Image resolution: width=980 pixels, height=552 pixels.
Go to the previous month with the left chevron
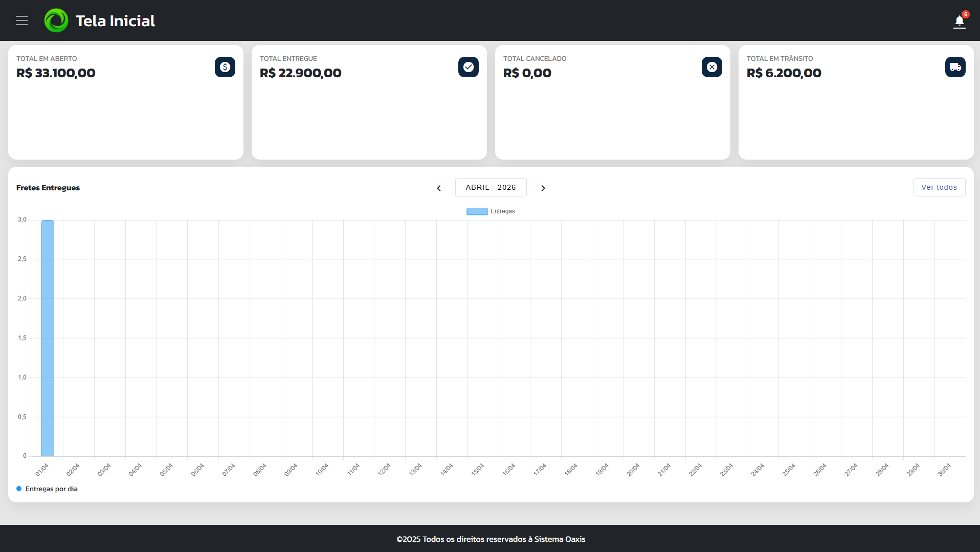(x=438, y=188)
